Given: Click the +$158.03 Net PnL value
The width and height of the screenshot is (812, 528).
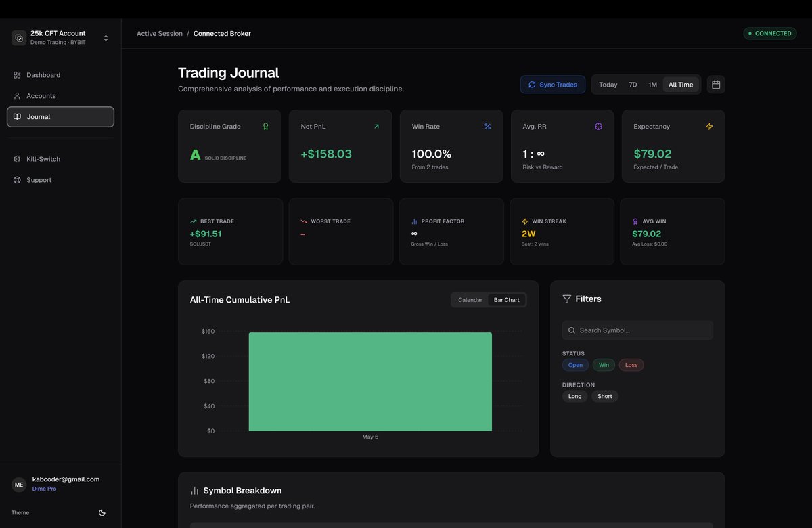Looking at the screenshot, I should click(326, 154).
